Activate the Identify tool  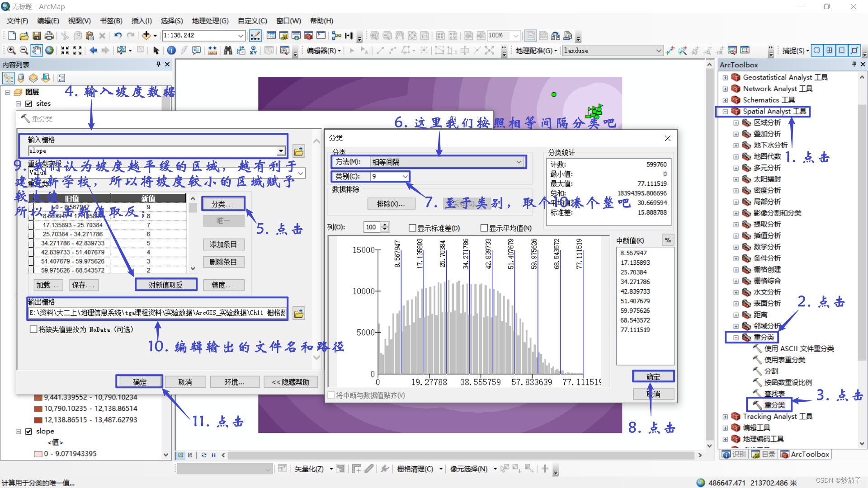[171, 50]
